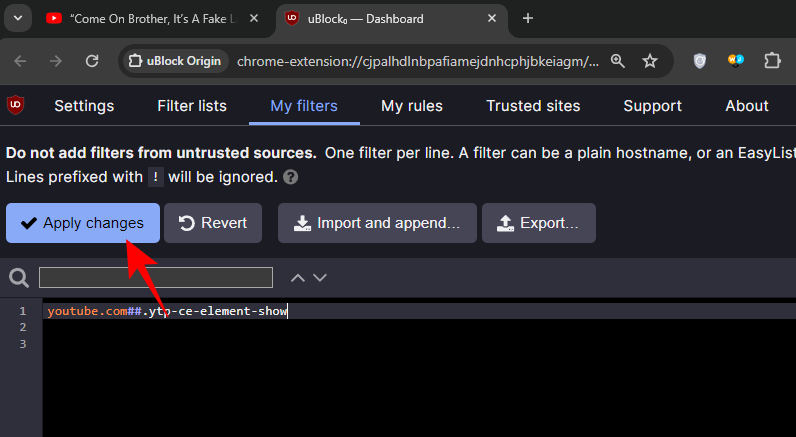
Task: Export my filters
Action: 539,223
